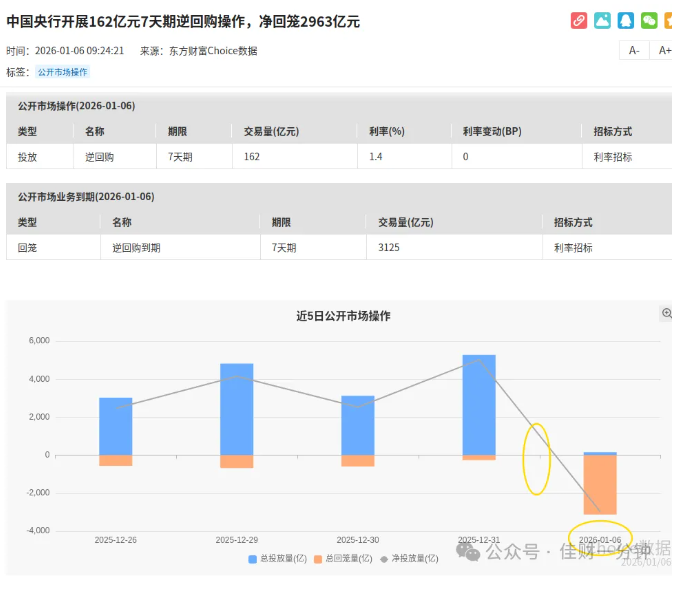The width and height of the screenshot is (674, 592).
Task: Click the 2025-12-29 axis label
Action: 237,540
